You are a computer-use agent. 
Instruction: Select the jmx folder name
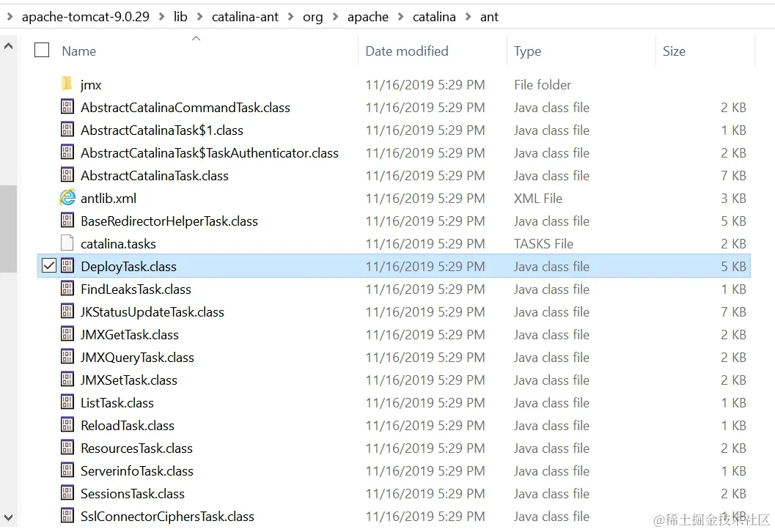coord(91,85)
